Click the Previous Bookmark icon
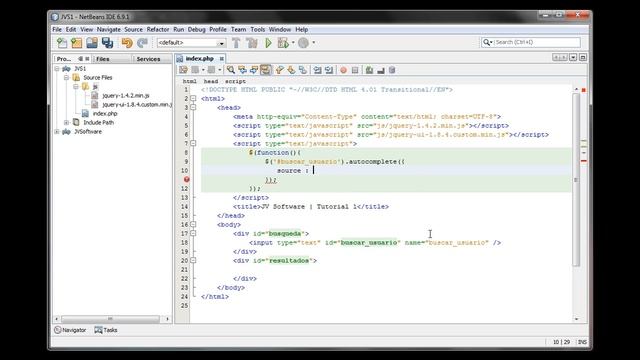The height and width of the screenshot is (360, 640). tap(280, 70)
